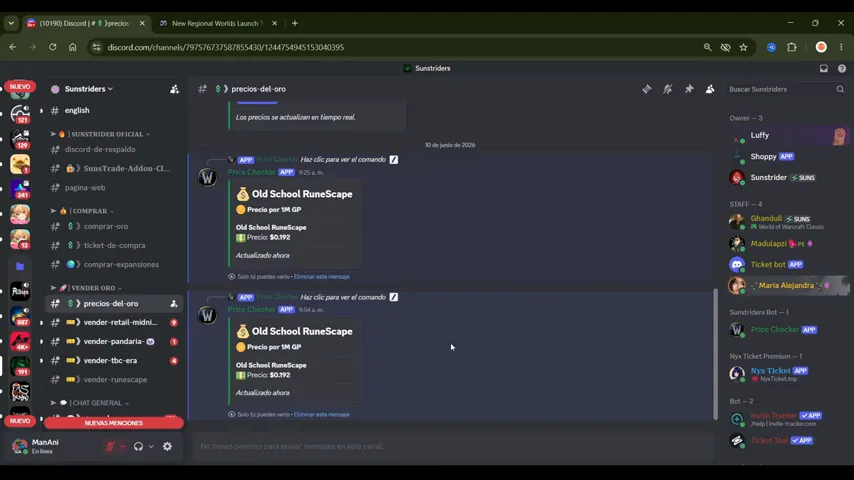Click the chat message scrollbar
This screenshot has height=480, width=854.
click(715, 354)
